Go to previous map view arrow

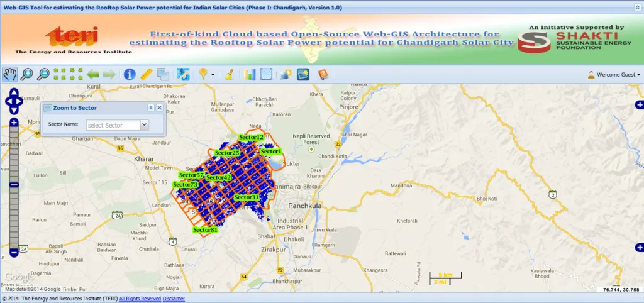(x=93, y=75)
